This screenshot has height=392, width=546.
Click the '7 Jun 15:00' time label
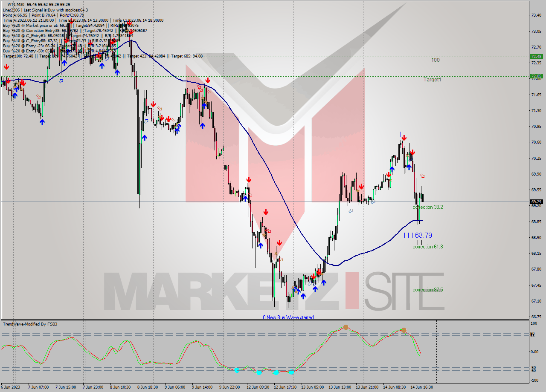coord(65,387)
